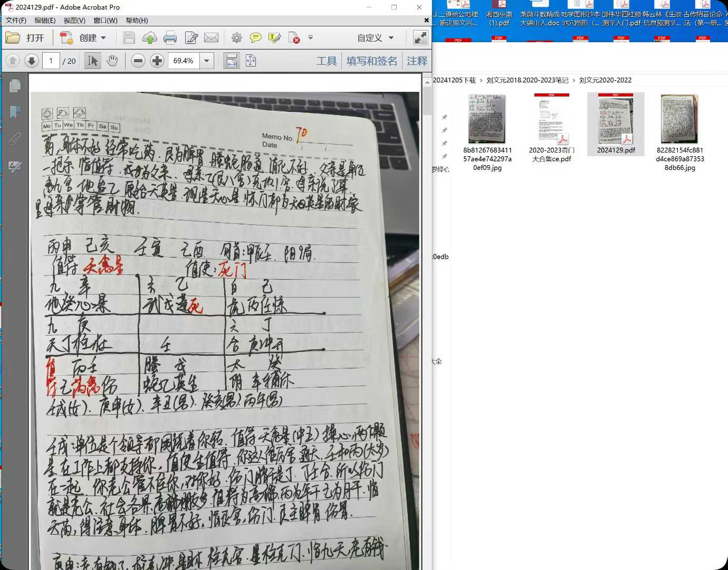
Task: Close the document via menu bar X
Action: [x=426, y=20]
